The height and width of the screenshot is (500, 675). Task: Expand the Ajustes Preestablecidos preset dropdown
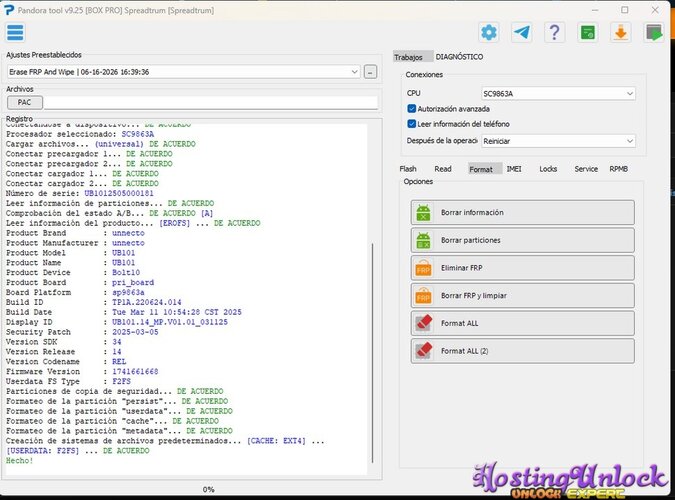(x=184, y=72)
